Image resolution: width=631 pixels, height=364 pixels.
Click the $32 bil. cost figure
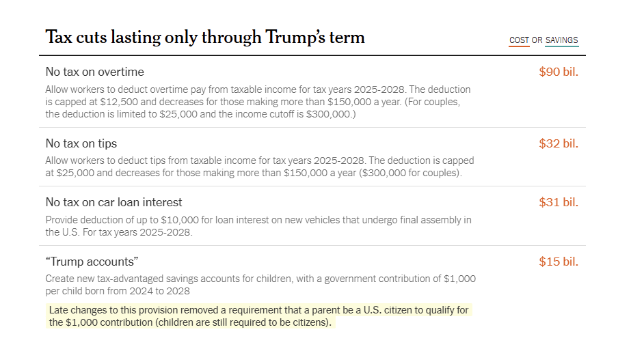[x=559, y=143]
